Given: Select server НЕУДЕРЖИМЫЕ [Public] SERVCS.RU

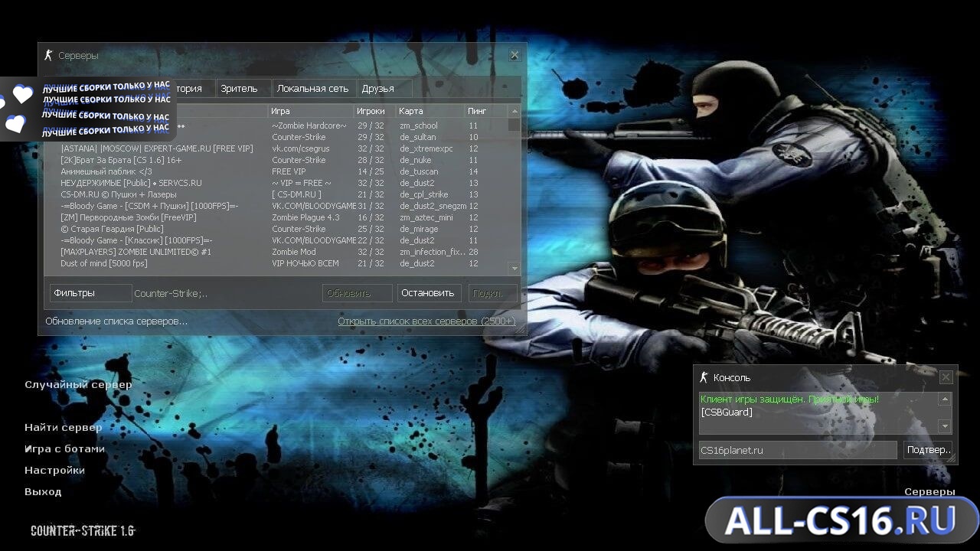Looking at the screenshot, I should point(131,183).
